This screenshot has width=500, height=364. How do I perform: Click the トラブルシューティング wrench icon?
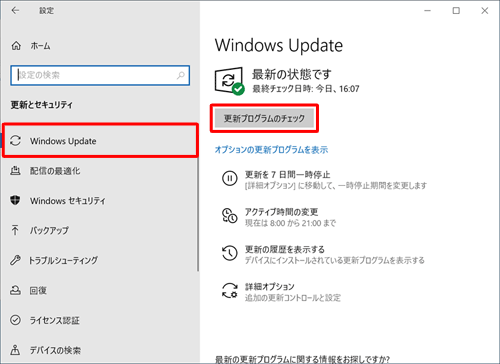[15, 260]
